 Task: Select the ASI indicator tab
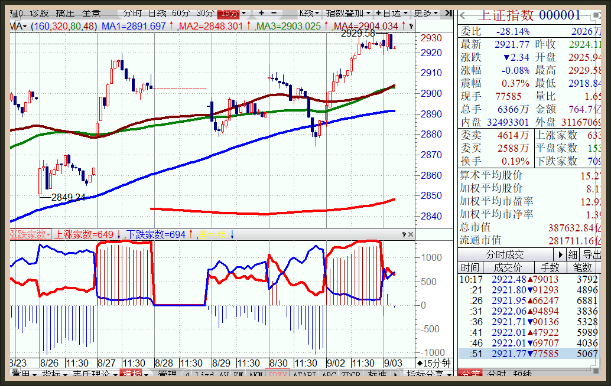(224, 374)
